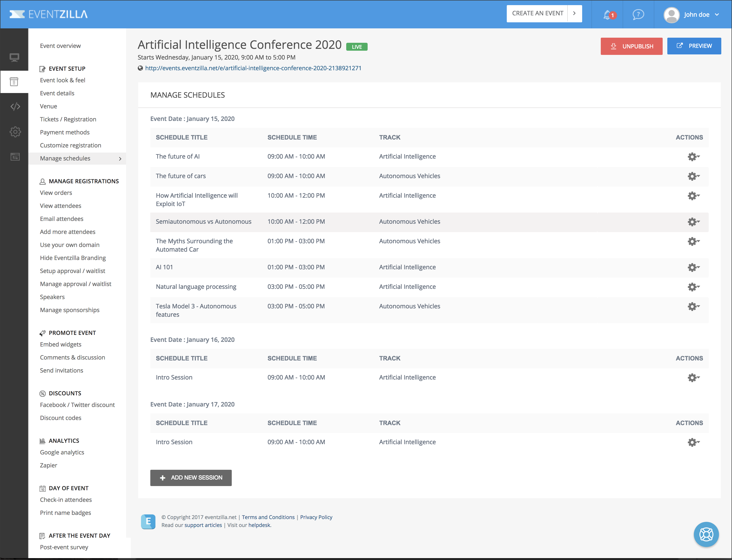
Task: Open Speakers in the sidebar
Action: (52, 297)
